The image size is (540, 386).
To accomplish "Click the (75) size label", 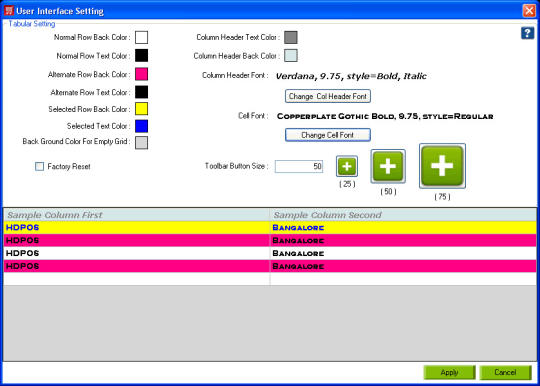I will 442,197.
